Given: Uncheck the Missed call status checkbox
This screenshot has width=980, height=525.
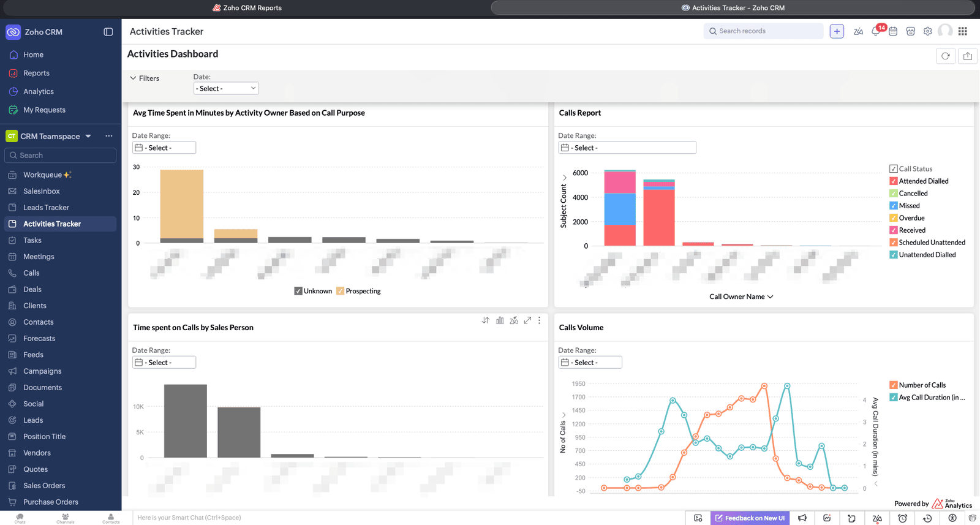Looking at the screenshot, I should click(x=894, y=206).
